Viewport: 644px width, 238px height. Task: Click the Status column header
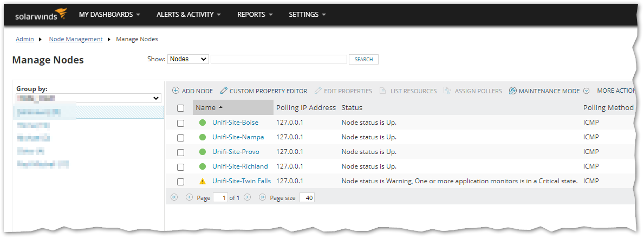352,108
